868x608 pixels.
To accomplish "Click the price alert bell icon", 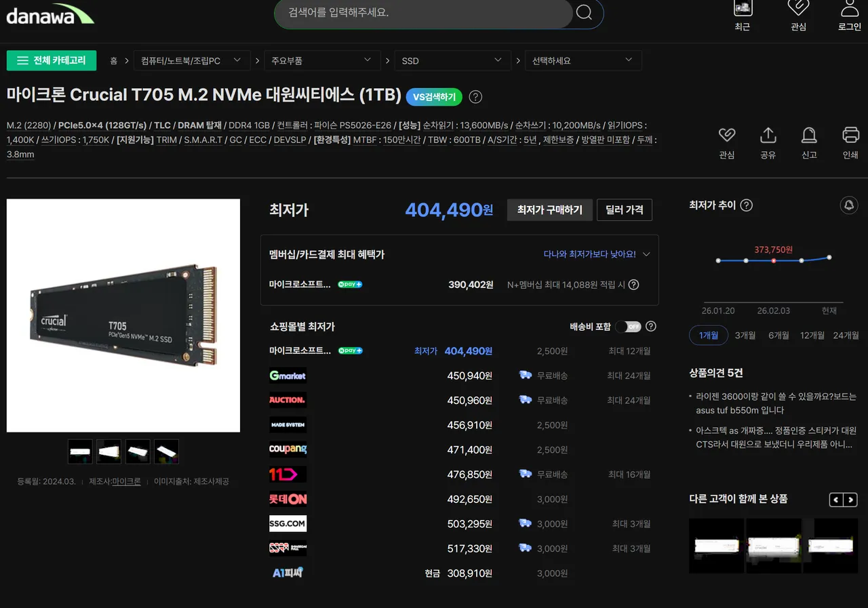I will [849, 205].
